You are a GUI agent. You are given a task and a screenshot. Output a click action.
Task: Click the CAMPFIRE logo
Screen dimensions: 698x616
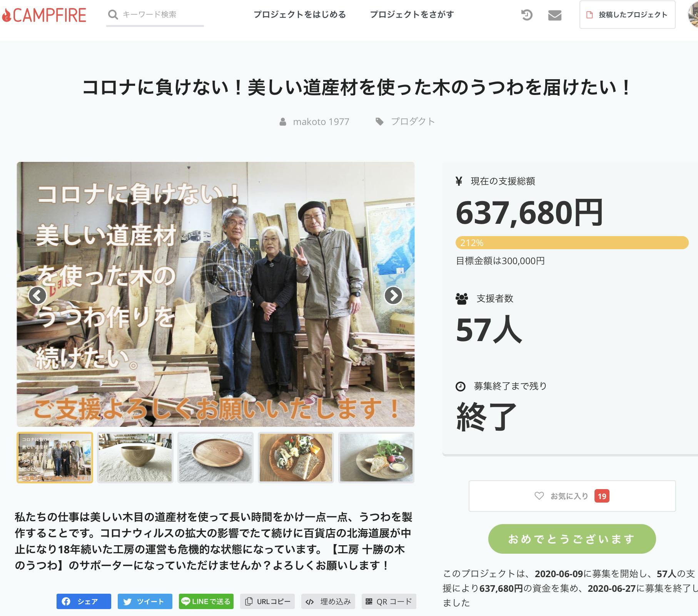(44, 15)
